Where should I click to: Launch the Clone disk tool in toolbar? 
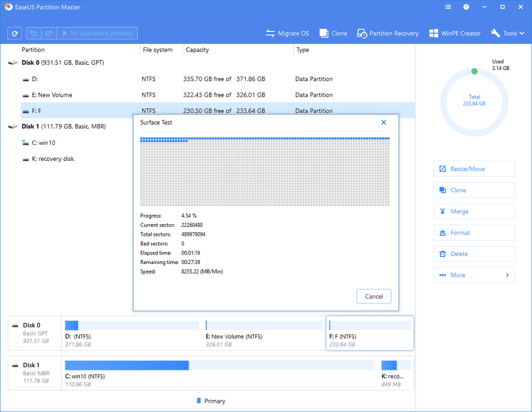(x=333, y=34)
